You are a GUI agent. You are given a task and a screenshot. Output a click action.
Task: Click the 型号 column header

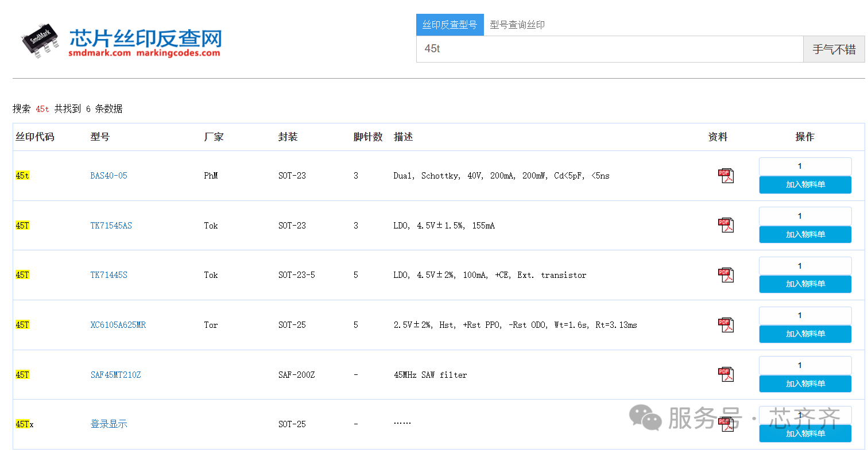pos(100,137)
